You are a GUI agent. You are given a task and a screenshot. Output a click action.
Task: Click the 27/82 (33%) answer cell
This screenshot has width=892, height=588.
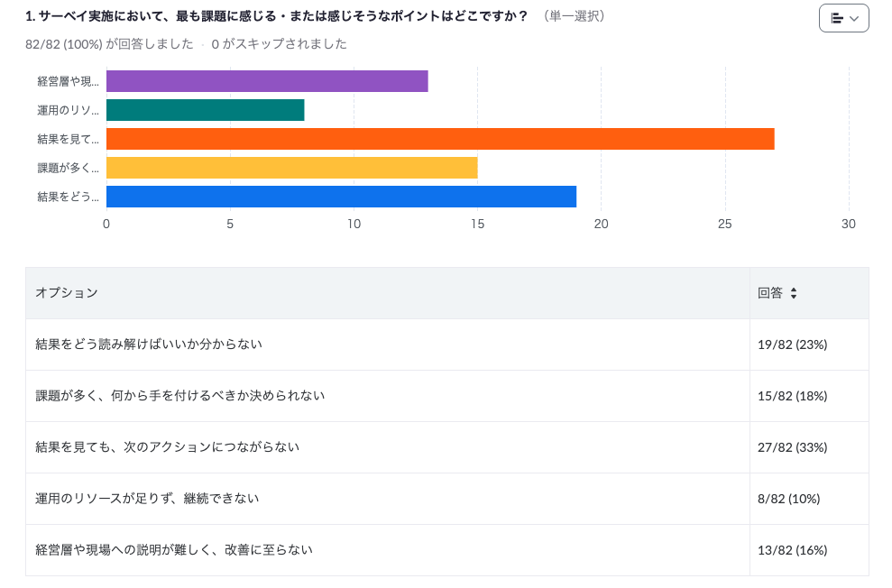click(793, 447)
